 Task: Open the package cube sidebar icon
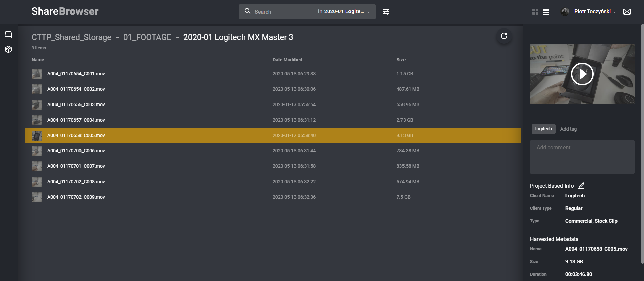[x=8, y=49]
